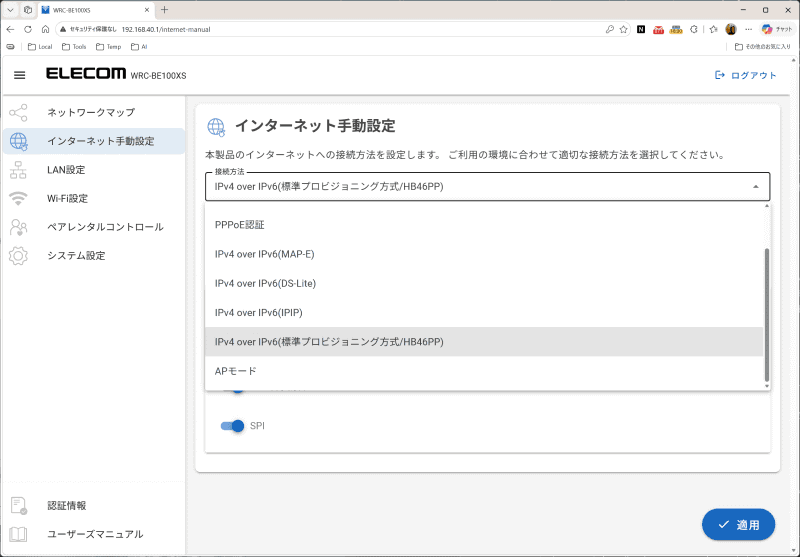The image size is (800, 557).
Task: Select APモード option
Action: [x=484, y=371]
